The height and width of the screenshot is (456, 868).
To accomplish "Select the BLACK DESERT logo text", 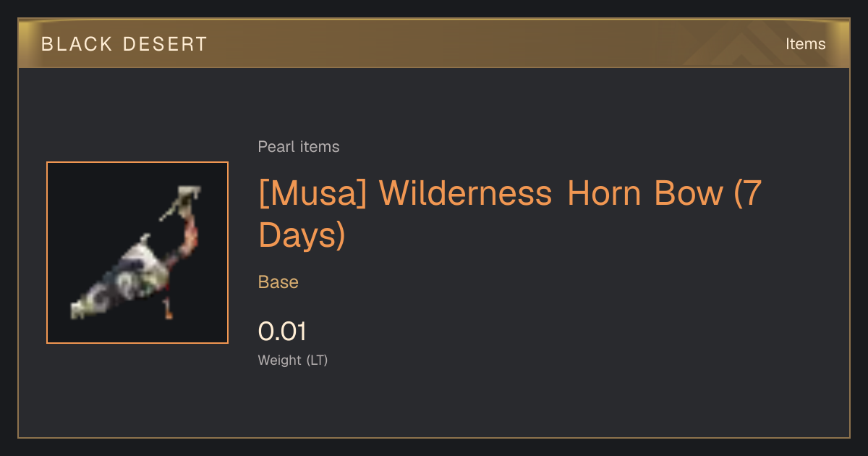I will click(124, 44).
